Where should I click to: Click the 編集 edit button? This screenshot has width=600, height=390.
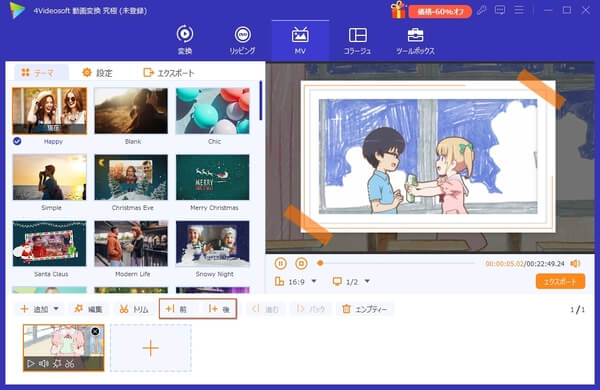pos(89,309)
